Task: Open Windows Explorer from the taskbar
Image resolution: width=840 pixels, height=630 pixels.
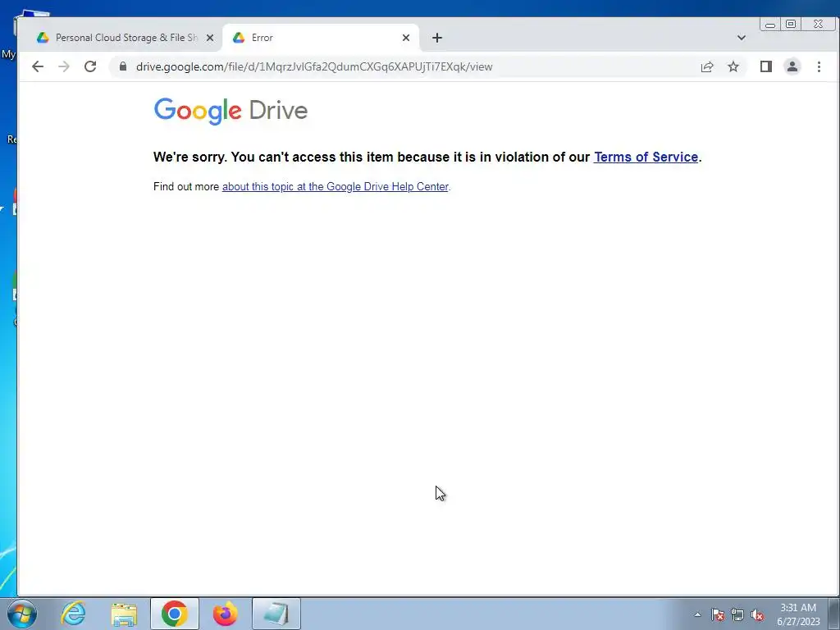Action: click(x=124, y=614)
